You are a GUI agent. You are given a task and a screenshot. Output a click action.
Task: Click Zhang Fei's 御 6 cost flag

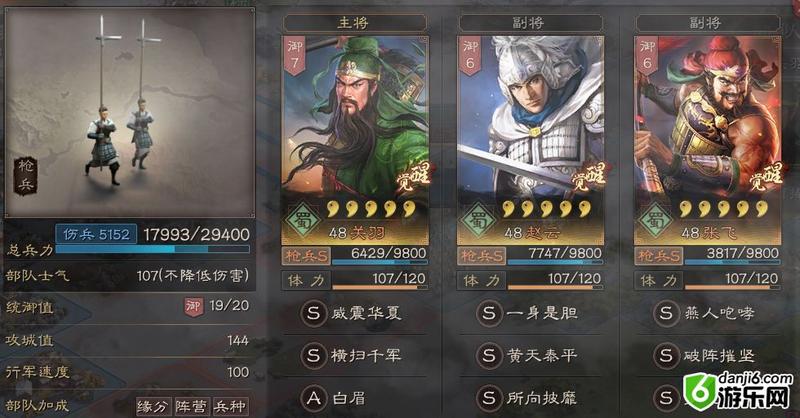click(647, 56)
